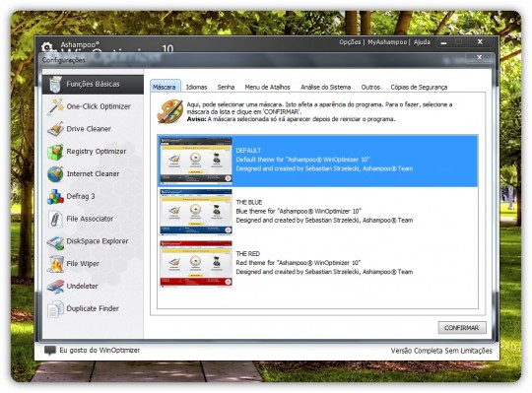Click Eu gosto do WinOptimizer link
532x393 pixels.
point(100,351)
